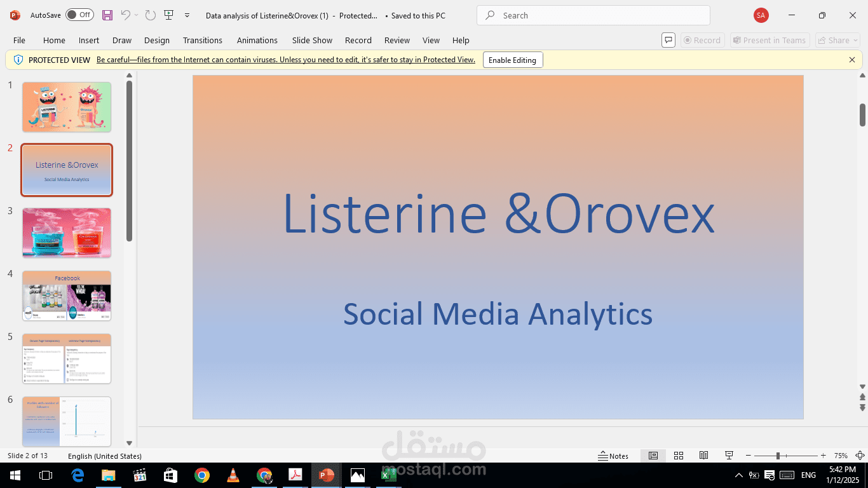Open the Draw tab
868x488 pixels.
(122, 40)
